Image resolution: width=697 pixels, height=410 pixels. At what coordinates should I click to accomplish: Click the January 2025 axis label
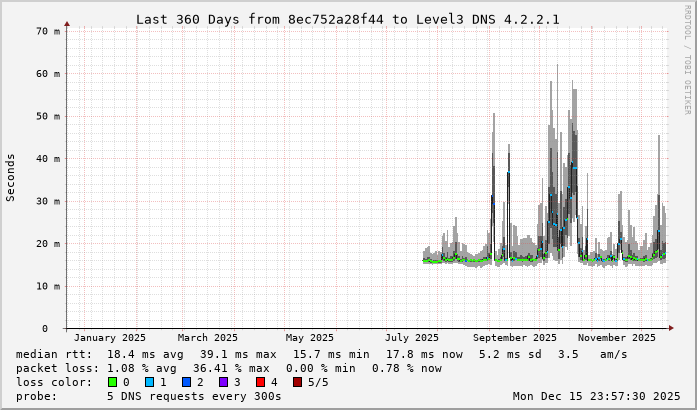(110, 338)
